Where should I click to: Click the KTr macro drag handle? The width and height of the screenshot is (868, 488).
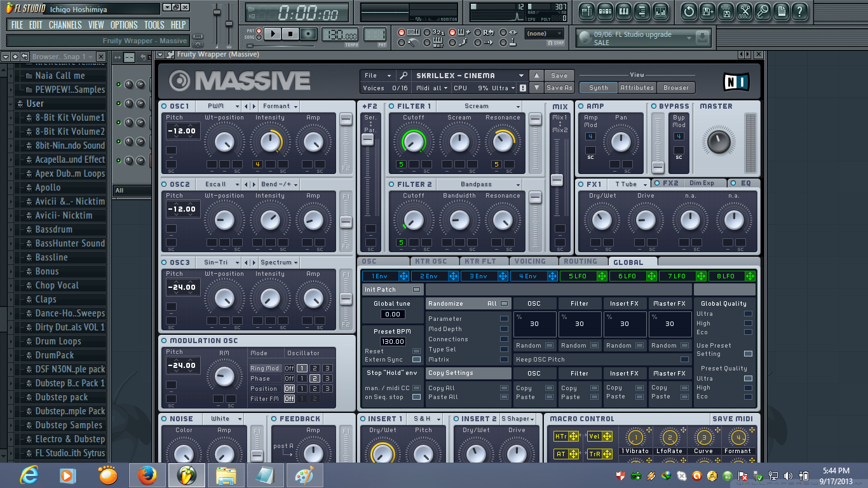(574, 436)
